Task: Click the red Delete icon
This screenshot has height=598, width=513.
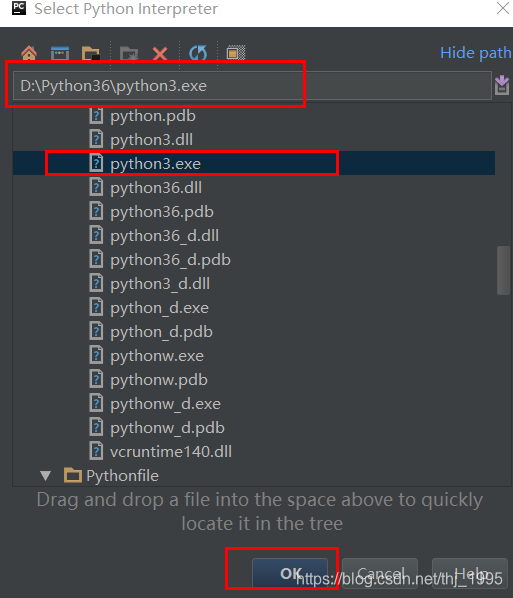Action: coord(160,53)
